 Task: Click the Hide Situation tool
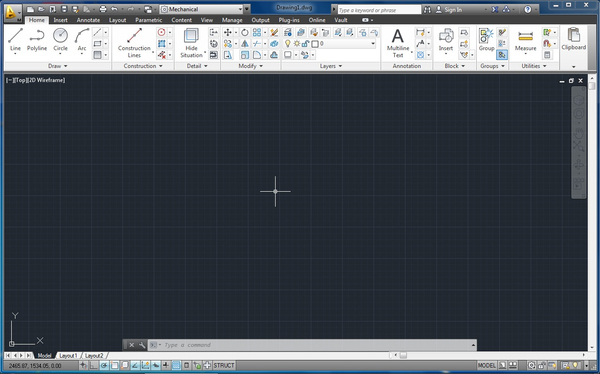point(191,42)
